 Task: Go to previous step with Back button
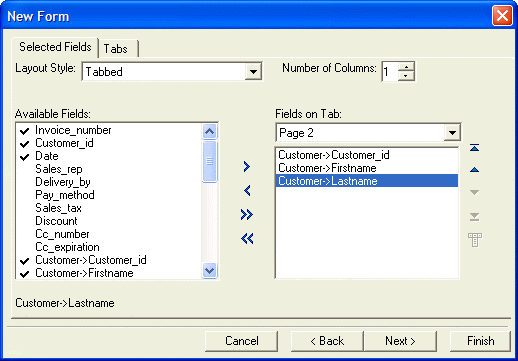pyautogui.click(x=327, y=341)
